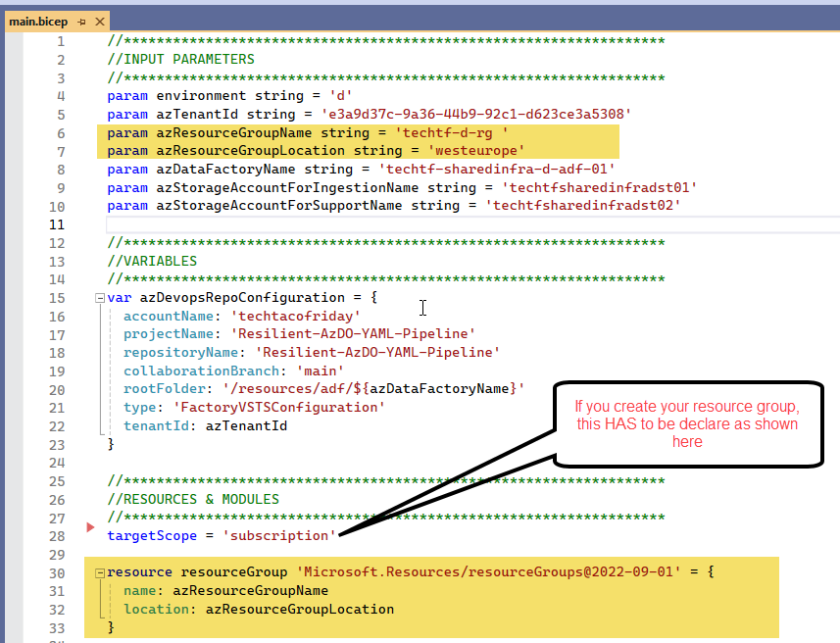The width and height of the screenshot is (840, 643).
Task: Click 'techtfsharedinfradst02' value
Action: 583,206
